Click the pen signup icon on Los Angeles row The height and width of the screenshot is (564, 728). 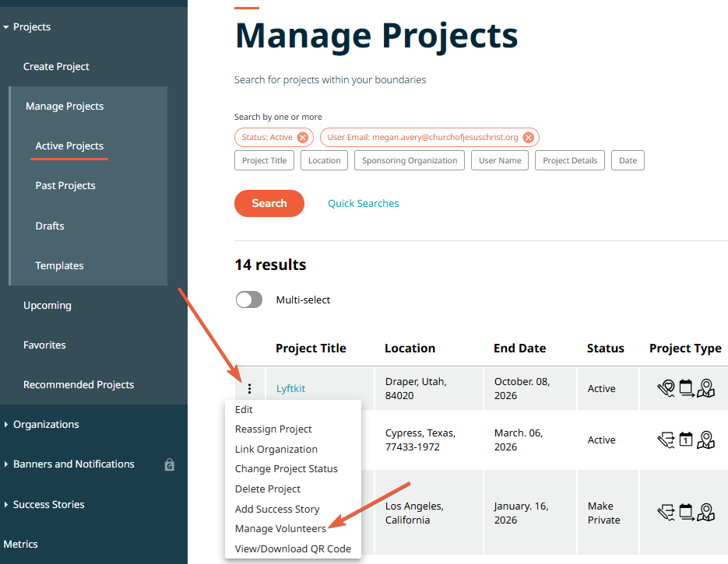coord(666,511)
